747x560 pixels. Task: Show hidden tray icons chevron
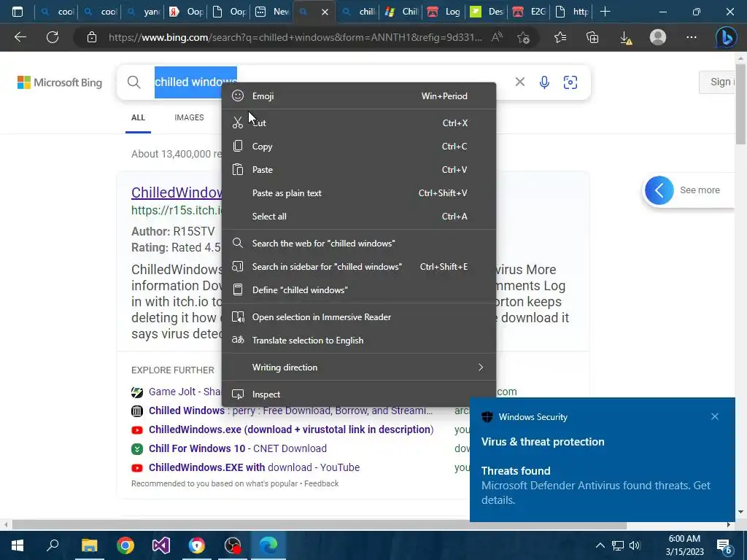tap(600, 545)
